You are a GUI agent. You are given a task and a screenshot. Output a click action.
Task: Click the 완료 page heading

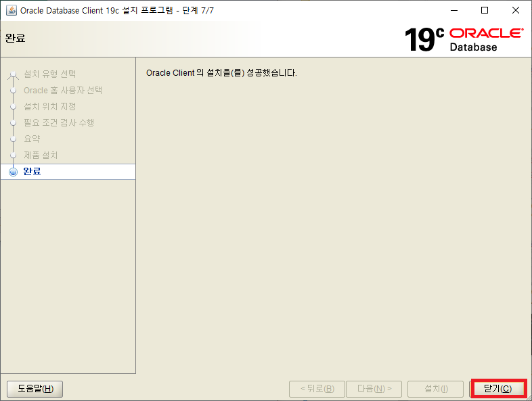click(x=16, y=38)
